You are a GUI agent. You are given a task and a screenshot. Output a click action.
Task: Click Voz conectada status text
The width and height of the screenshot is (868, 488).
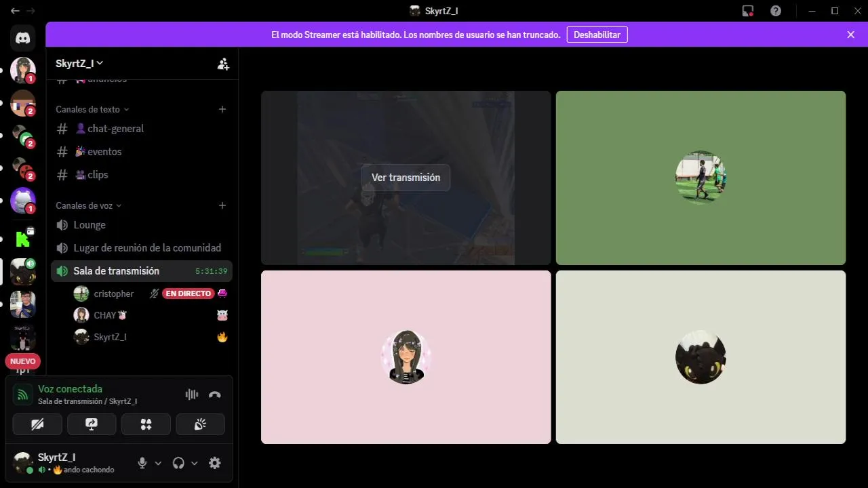tap(70, 389)
